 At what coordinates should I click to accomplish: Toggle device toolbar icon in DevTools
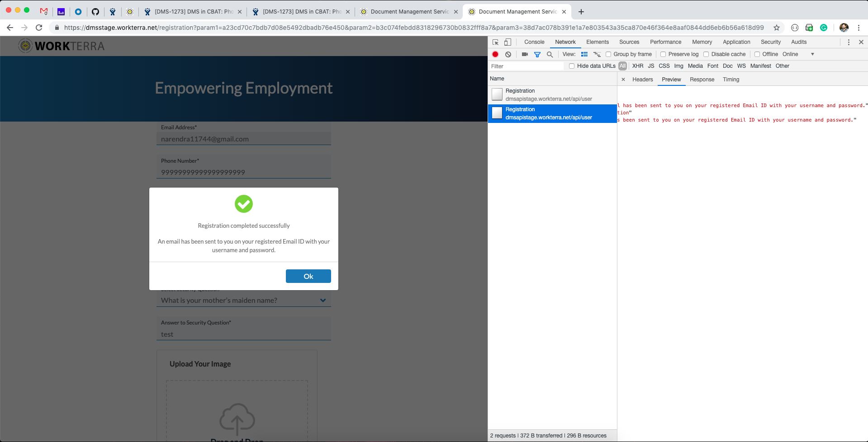pyautogui.click(x=508, y=42)
